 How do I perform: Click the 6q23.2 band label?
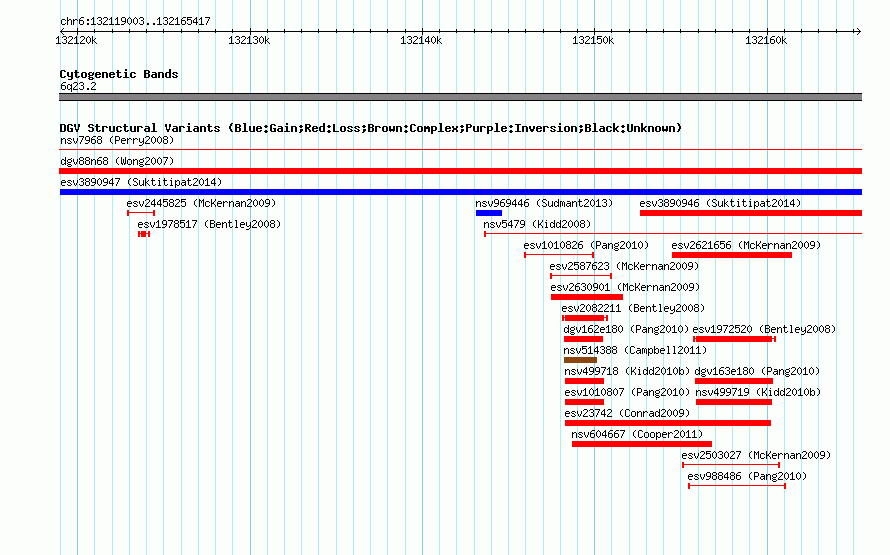click(x=78, y=86)
